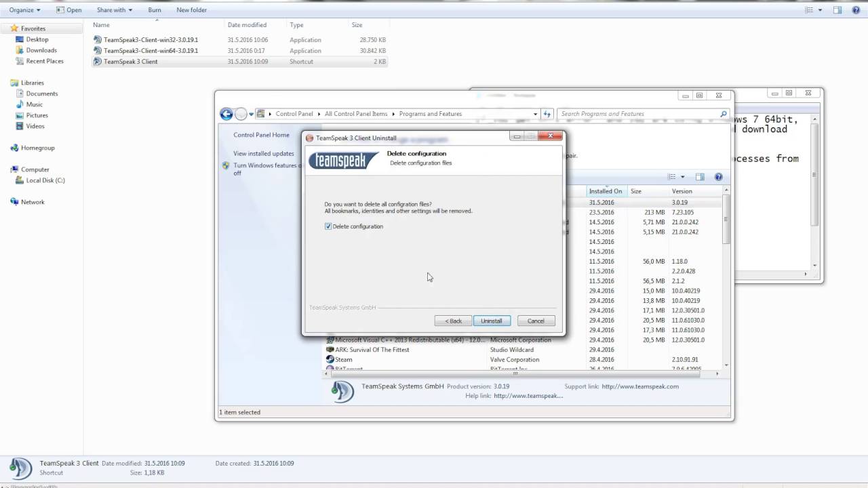
Task: Open View installed updates link
Action: tap(264, 154)
